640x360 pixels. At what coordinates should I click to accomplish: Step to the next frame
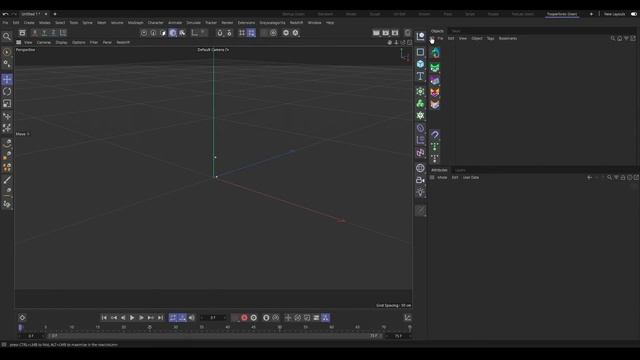(142, 318)
